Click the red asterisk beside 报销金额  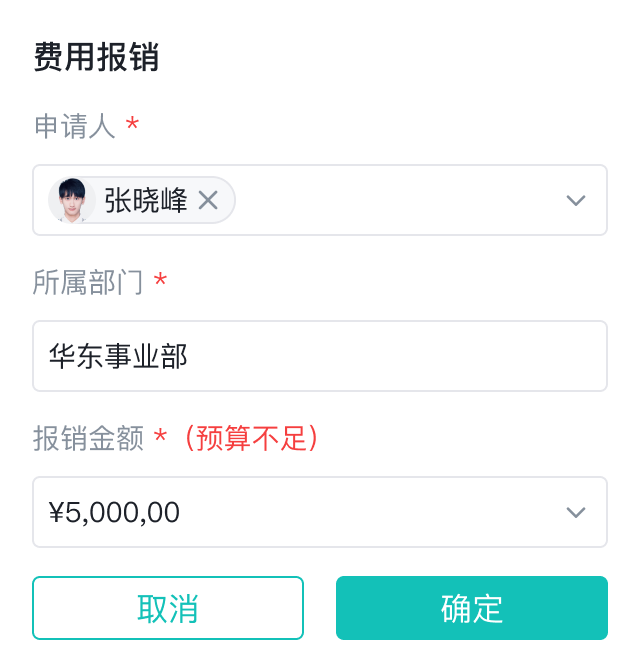coord(160,436)
